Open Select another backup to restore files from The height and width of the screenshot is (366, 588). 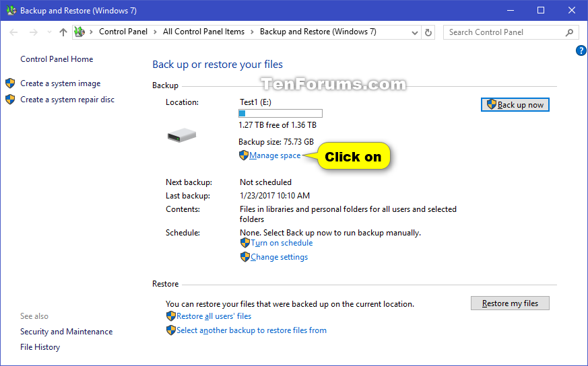pos(252,330)
